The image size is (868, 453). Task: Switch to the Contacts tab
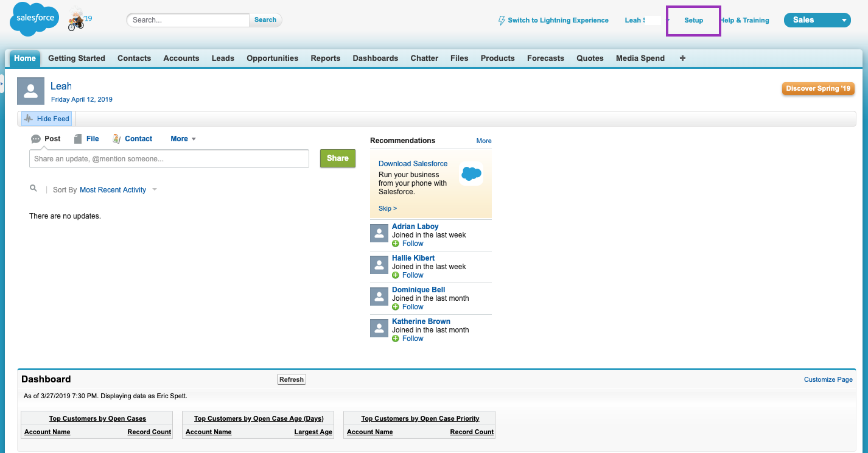point(134,58)
